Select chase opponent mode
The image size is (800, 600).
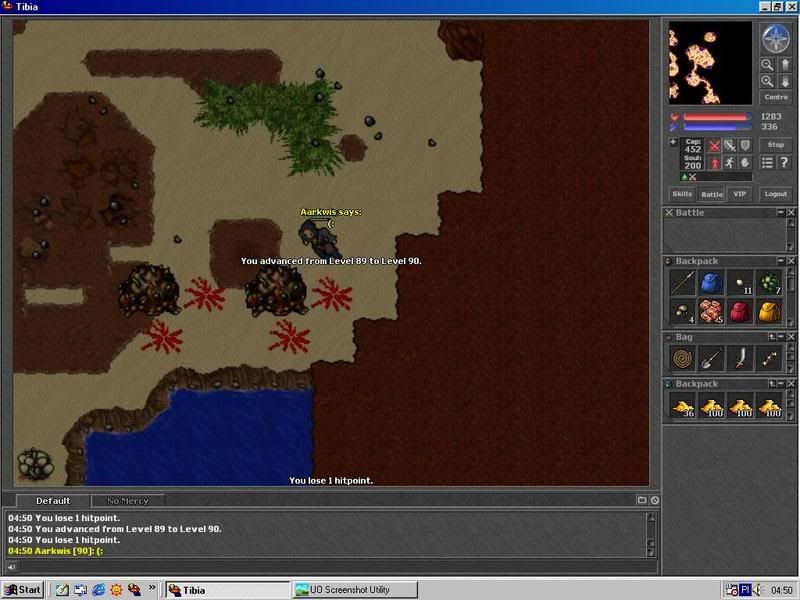click(730, 163)
